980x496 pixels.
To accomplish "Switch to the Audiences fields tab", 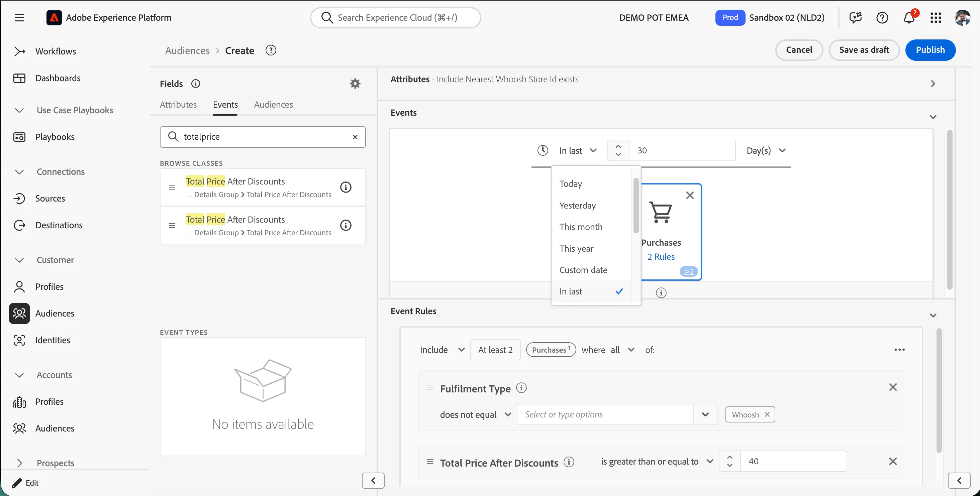I will coord(273,105).
